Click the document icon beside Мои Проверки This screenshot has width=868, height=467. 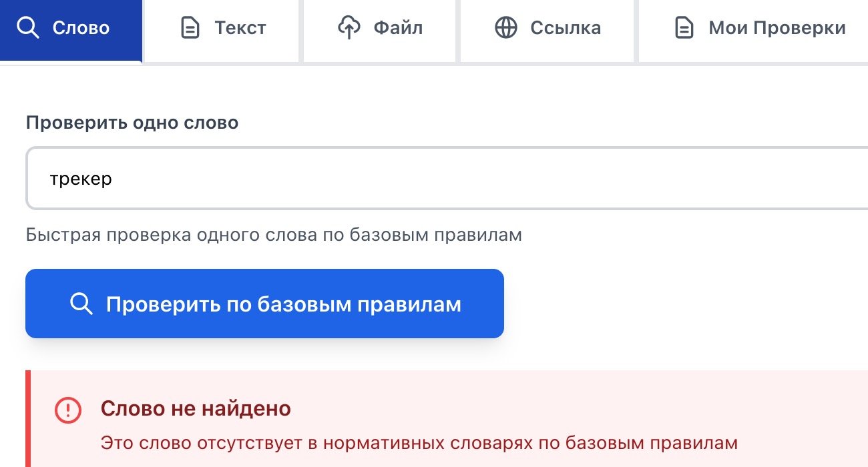(684, 28)
